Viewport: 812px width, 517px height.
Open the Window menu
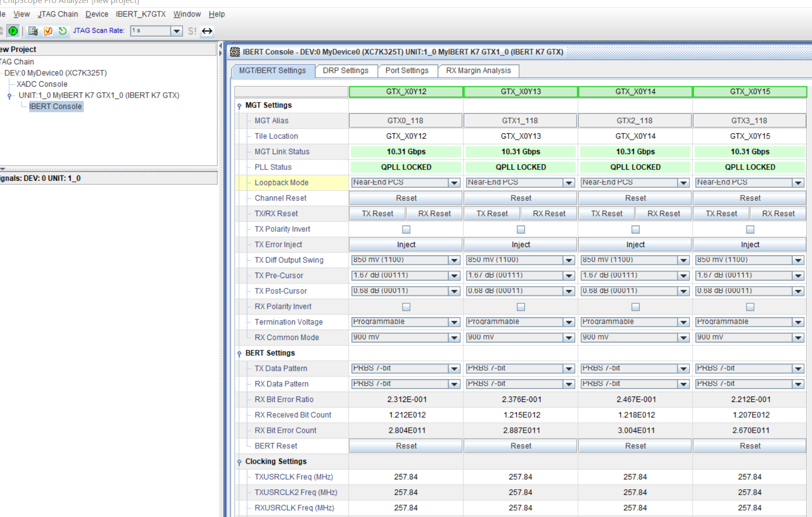(x=187, y=14)
